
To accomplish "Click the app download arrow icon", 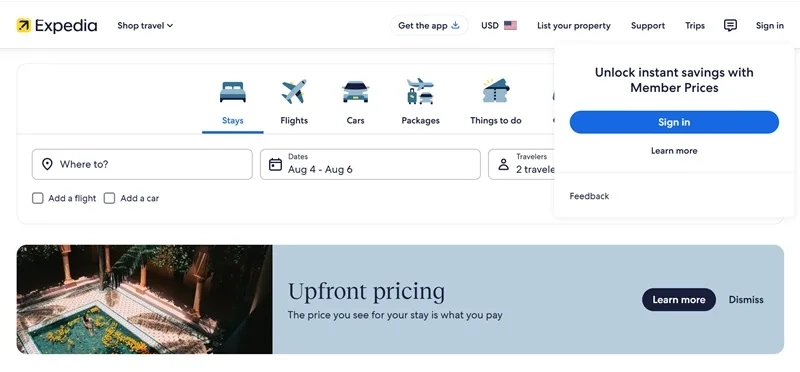I will pos(456,25).
